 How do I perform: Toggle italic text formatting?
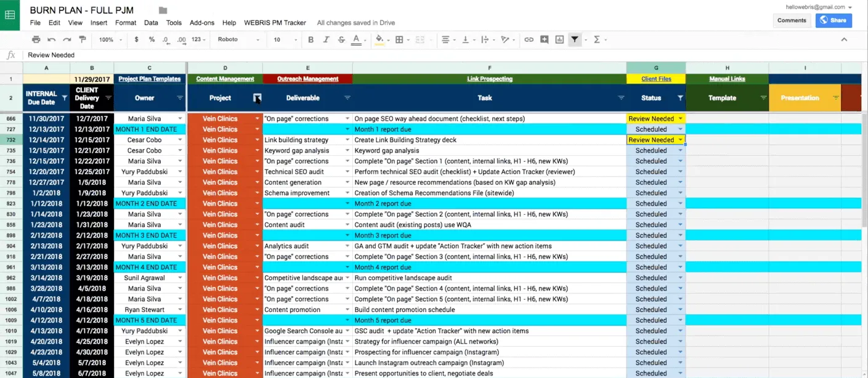coord(326,39)
